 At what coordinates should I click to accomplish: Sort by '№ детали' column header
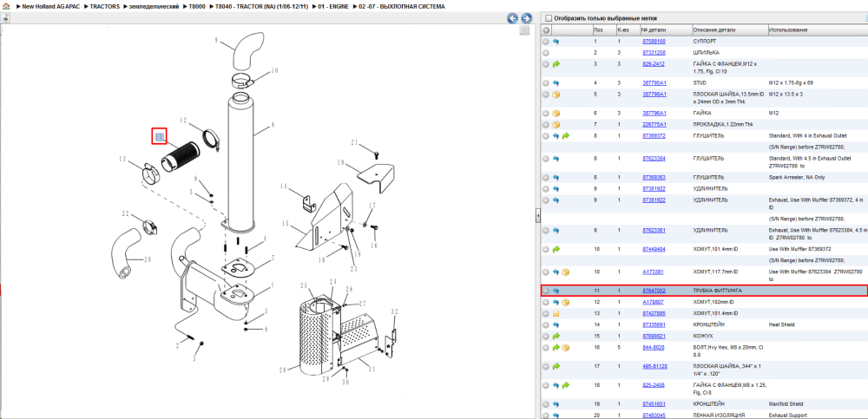point(666,29)
